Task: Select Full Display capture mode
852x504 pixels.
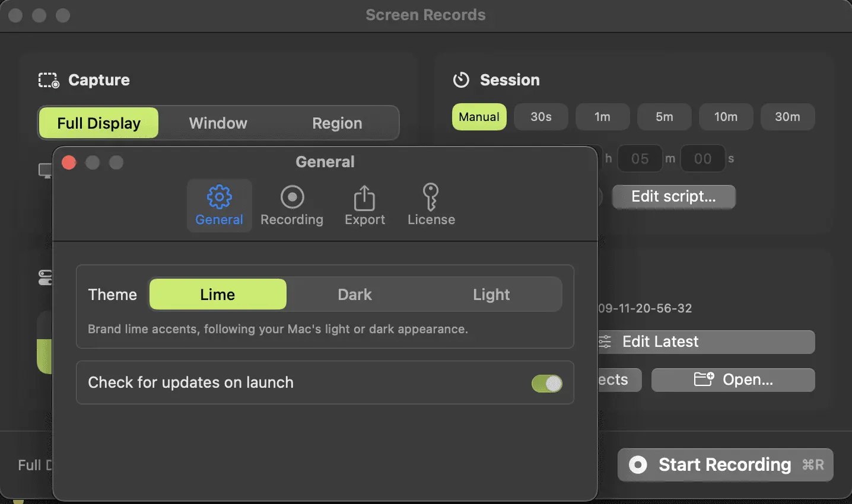Action: (x=99, y=123)
